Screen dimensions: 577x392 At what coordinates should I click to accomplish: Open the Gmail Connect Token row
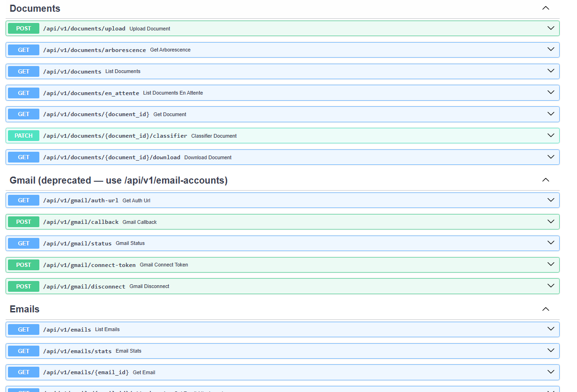pyautogui.click(x=163, y=265)
